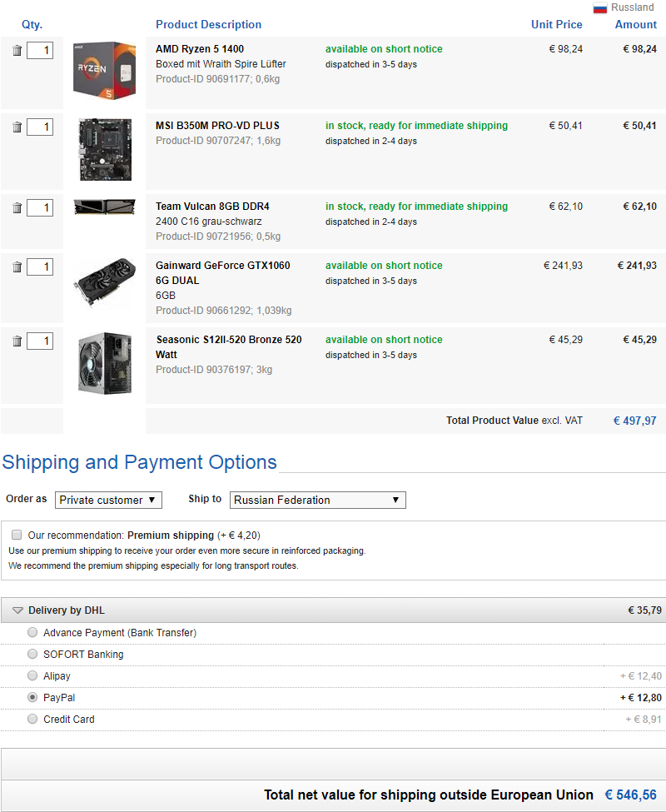Remove Gainward GeForce GTX1060 using trash icon
The height and width of the screenshot is (812, 666).
[x=17, y=267]
